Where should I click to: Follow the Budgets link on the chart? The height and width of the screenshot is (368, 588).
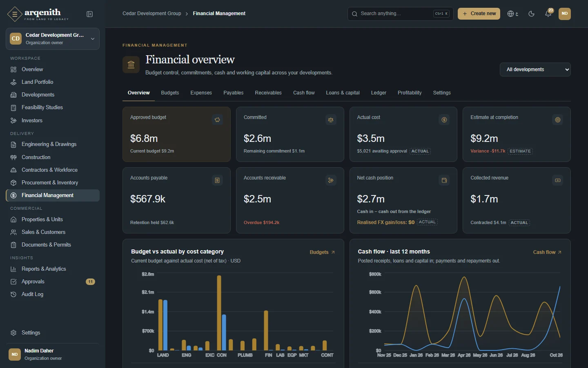coord(322,252)
